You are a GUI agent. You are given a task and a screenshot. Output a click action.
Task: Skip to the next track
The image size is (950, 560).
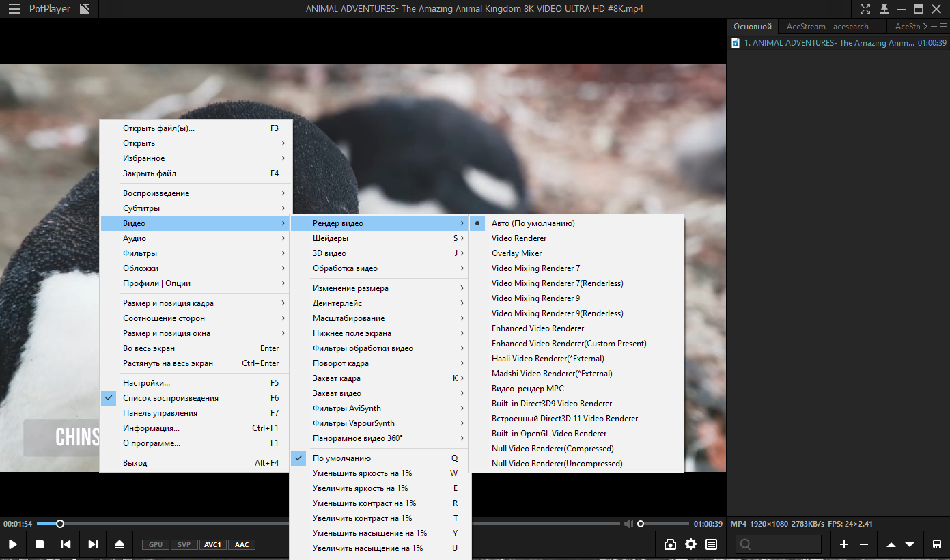pos(93,544)
